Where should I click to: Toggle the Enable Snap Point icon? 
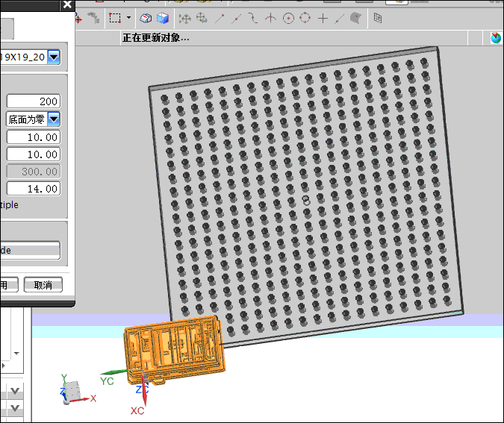coord(185,19)
